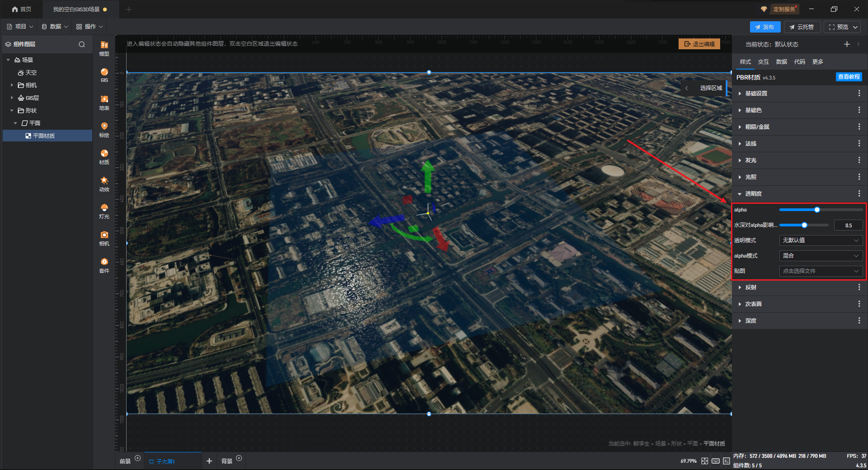Open the 预览 dropdown arrow
This screenshot has height=470, width=868.
pos(855,27)
